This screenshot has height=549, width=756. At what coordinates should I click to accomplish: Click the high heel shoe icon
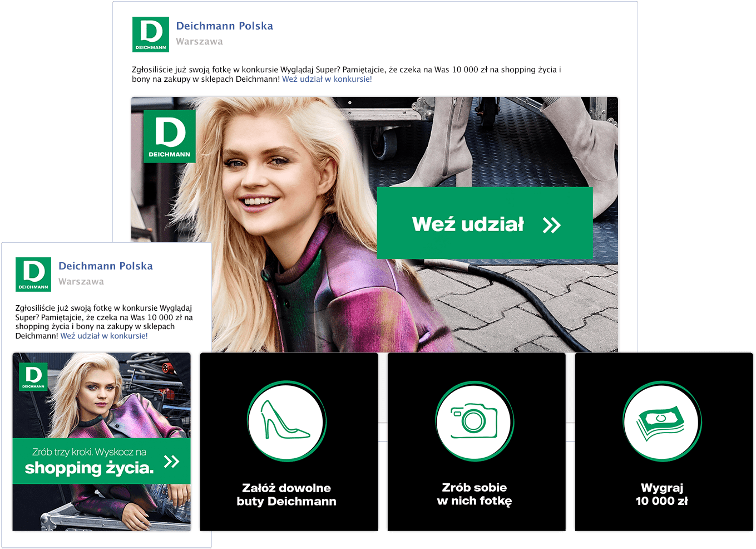tap(286, 421)
